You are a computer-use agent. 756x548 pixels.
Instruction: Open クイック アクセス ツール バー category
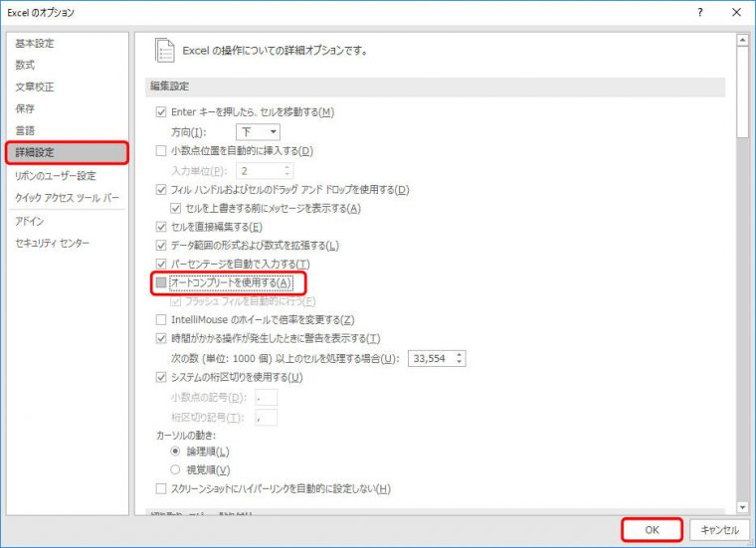[x=67, y=198]
